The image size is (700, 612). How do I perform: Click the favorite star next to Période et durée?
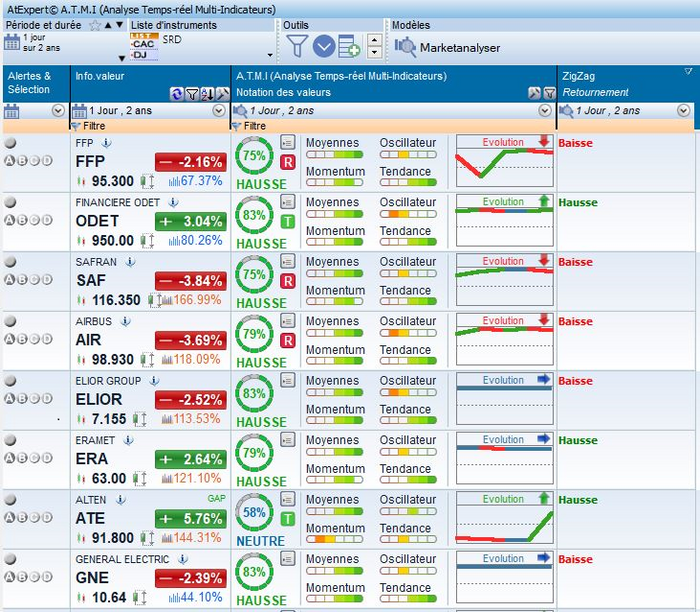pos(95,25)
